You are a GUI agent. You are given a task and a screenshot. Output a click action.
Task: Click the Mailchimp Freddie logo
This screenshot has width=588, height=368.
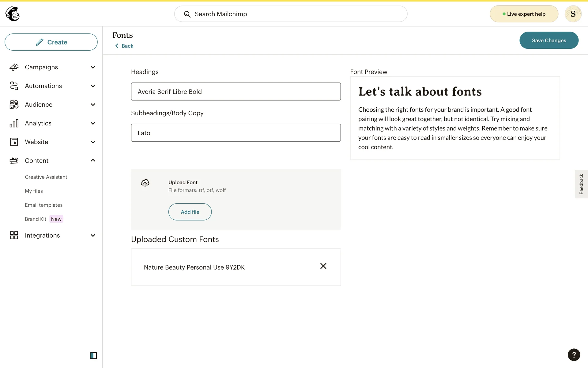[x=13, y=14]
